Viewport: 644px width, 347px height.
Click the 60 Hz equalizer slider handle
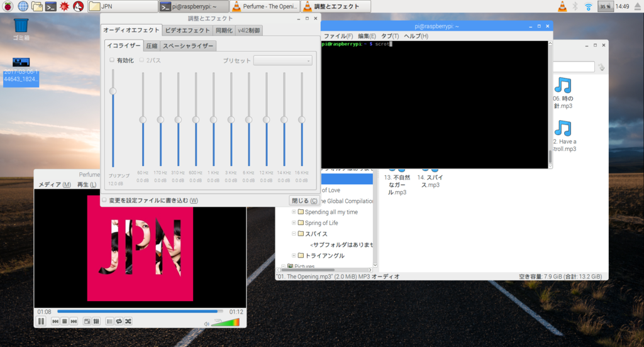(143, 119)
